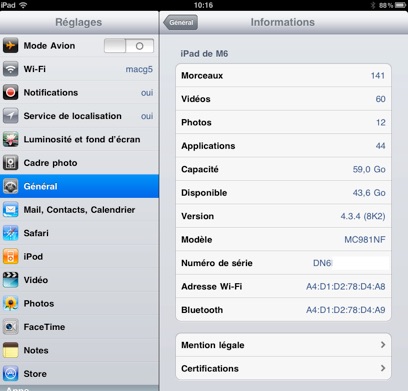Tap the Photos count 12
Image resolution: width=408 pixels, height=391 pixels.
pyautogui.click(x=381, y=122)
